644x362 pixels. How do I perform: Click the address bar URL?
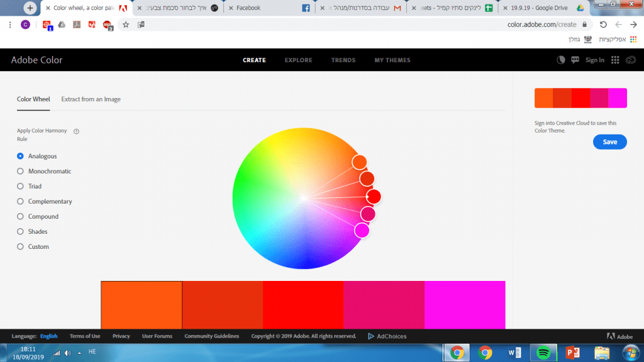tap(541, 25)
